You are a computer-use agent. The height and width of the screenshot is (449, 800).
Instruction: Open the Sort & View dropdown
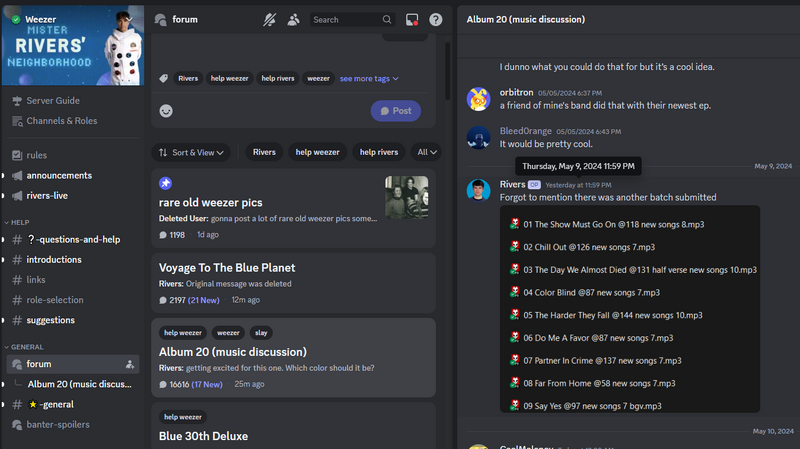click(191, 152)
